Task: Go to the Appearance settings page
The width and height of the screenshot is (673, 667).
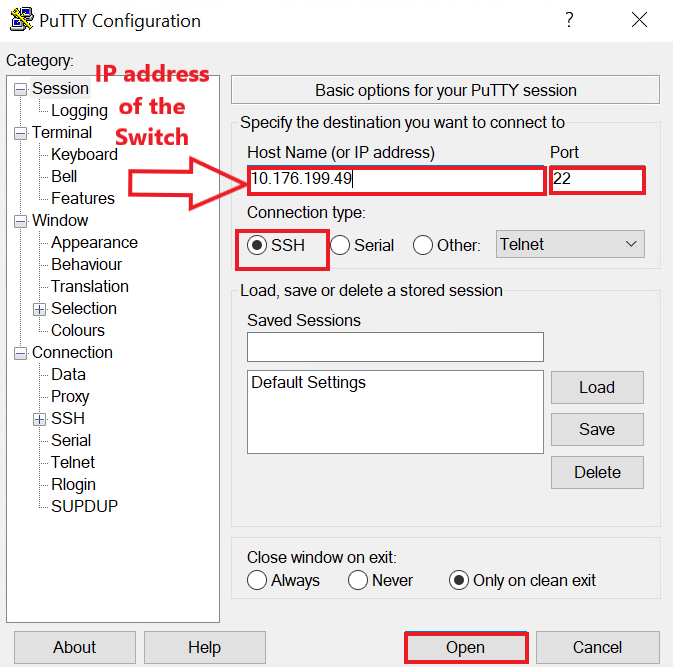Action: [94, 243]
